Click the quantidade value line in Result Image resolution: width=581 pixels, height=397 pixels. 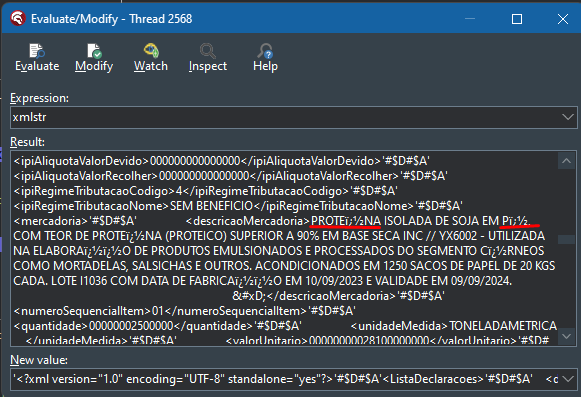157,326
